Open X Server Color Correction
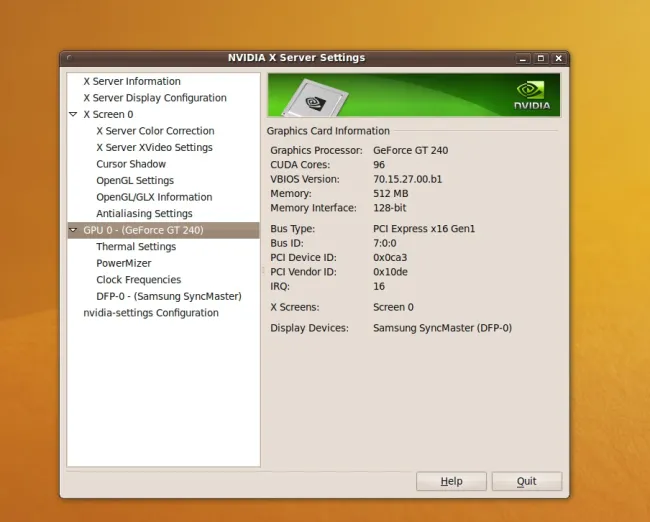Screen dimensions: 650x522 155,131
